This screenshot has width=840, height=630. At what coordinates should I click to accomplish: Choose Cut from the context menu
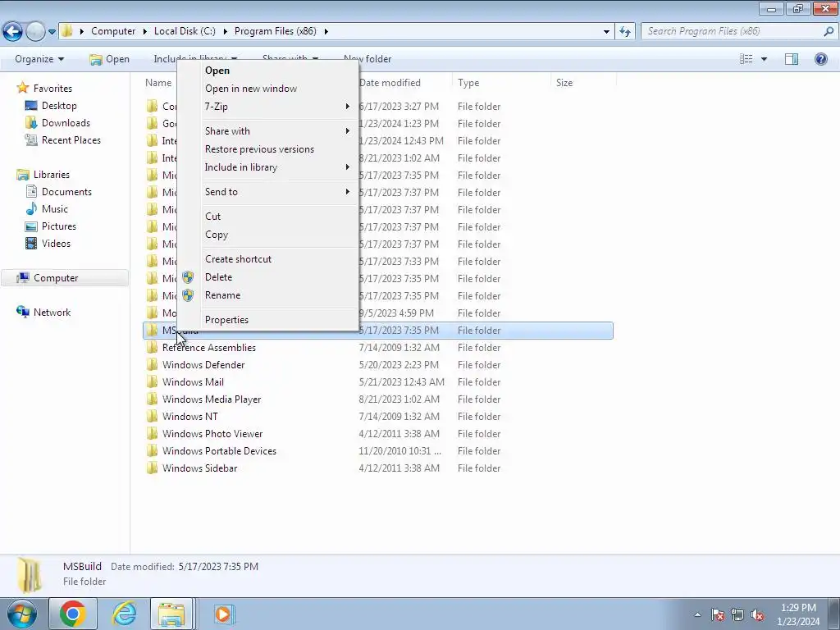tap(268, 217)
